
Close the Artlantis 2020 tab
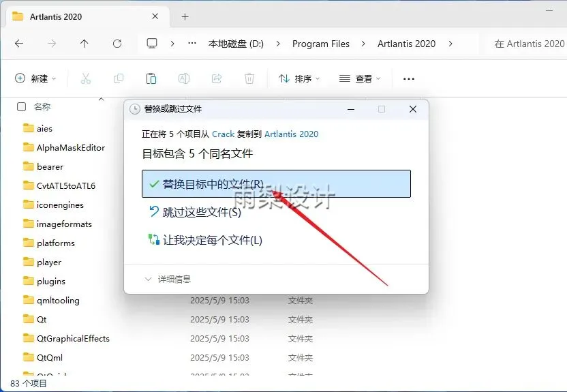[155, 16]
